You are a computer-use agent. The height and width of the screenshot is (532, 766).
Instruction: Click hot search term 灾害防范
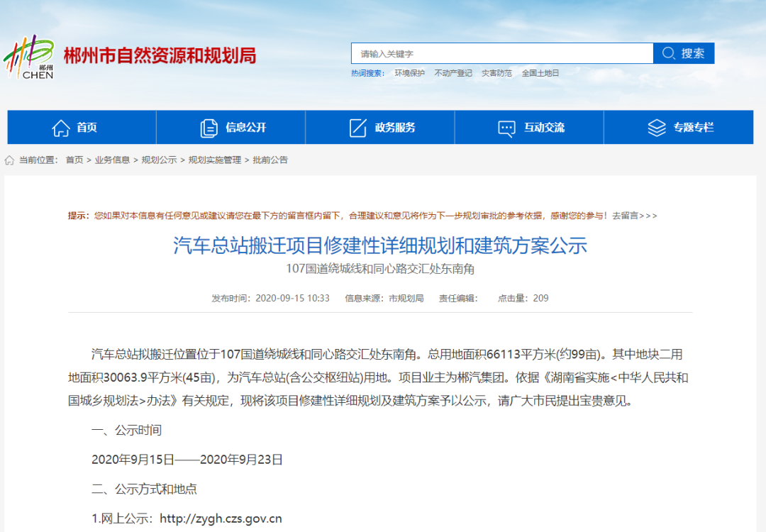click(x=496, y=73)
